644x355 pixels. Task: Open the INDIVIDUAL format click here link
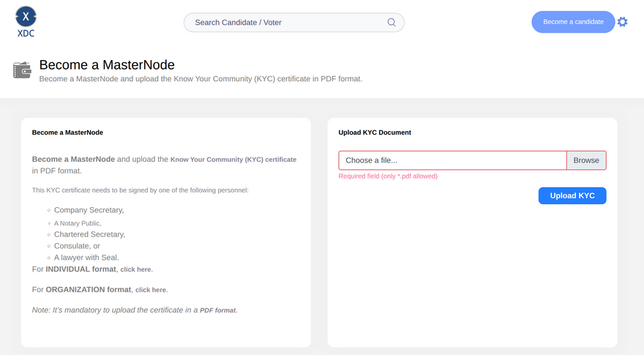coord(135,269)
